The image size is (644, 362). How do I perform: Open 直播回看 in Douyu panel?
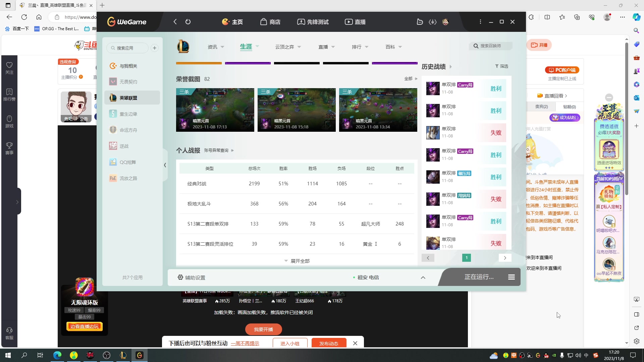click(552, 96)
